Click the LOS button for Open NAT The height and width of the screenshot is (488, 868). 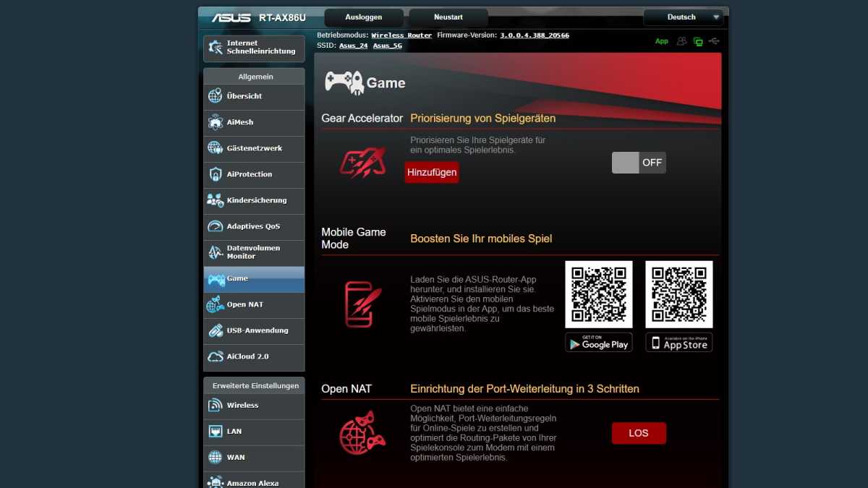(x=638, y=433)
